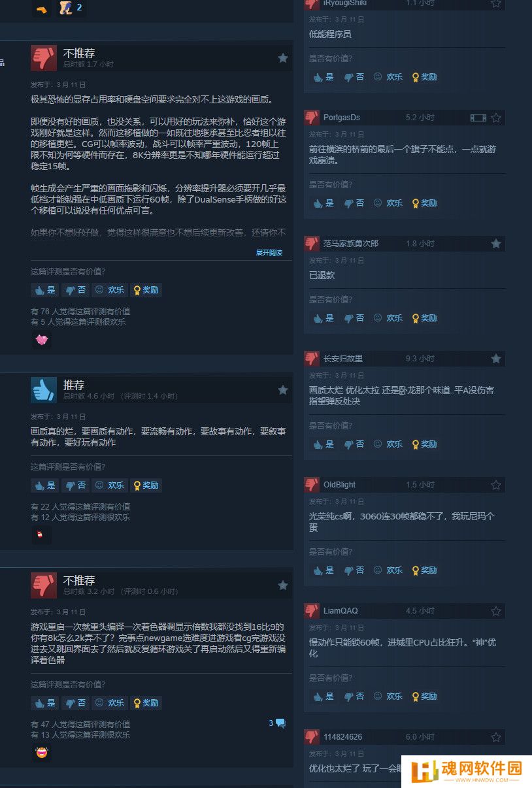The width and height of the screenshot is (532, 788).
Task: Open LiamQAQ reviewer profile link
Action: click(x=341, y=611)
